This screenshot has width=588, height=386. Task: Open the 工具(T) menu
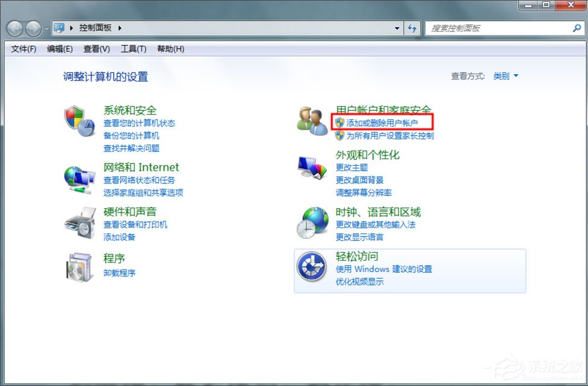(x=133, y=49)
